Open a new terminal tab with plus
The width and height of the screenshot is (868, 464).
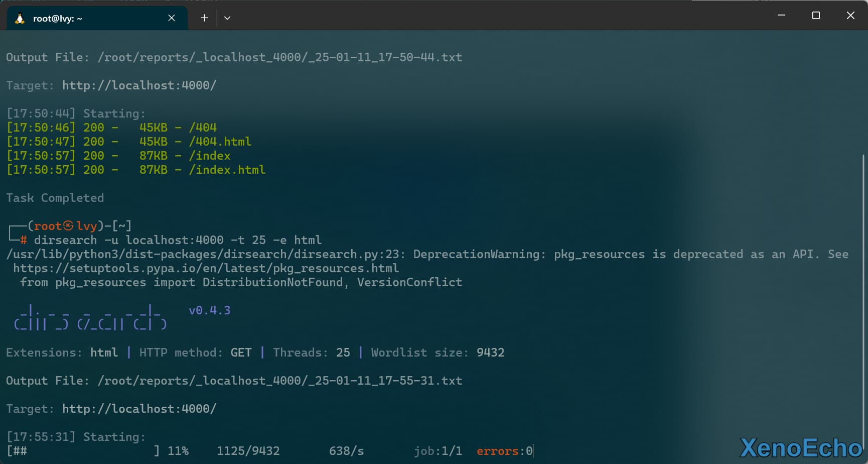(204, 18)
